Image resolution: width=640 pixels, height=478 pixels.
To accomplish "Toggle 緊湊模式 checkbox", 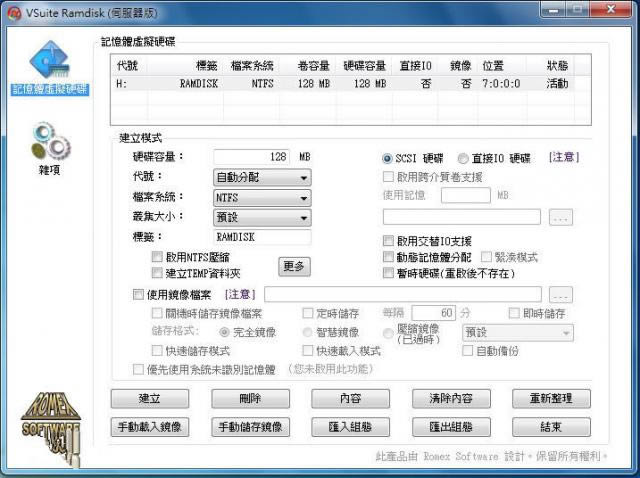I will [486, 257].
